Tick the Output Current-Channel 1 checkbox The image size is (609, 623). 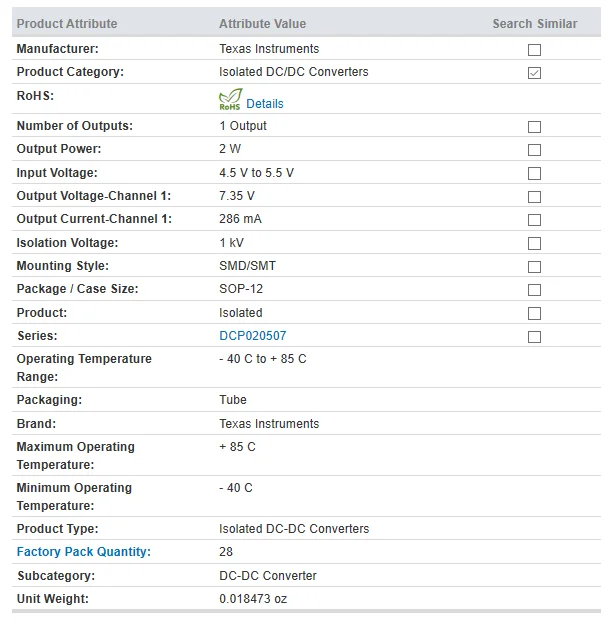(x=534, y=220)
